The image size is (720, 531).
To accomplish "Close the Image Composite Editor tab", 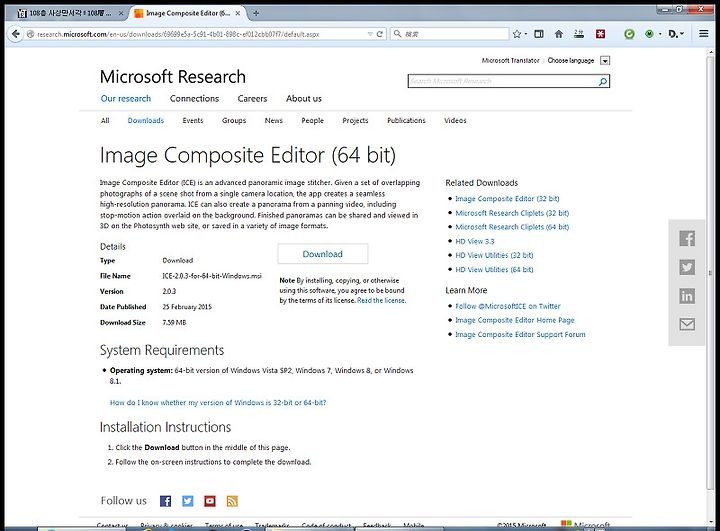I will (238, 13).
